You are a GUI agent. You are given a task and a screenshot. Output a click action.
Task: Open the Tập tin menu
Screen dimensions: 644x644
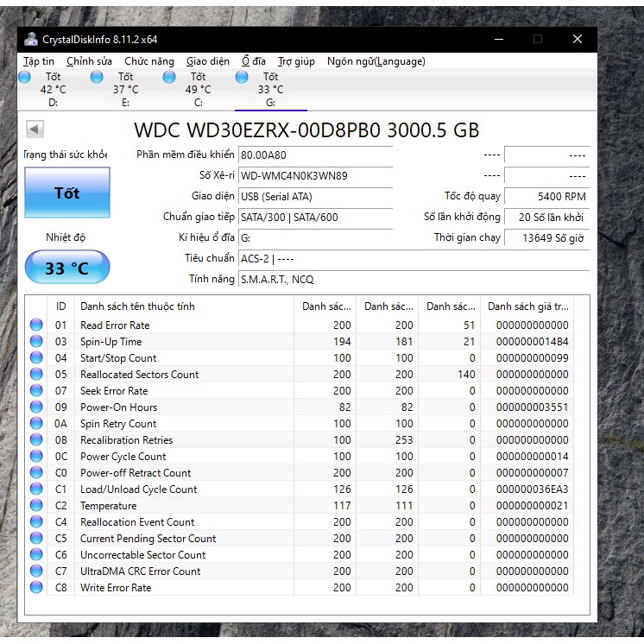click(x=39, y=61)
